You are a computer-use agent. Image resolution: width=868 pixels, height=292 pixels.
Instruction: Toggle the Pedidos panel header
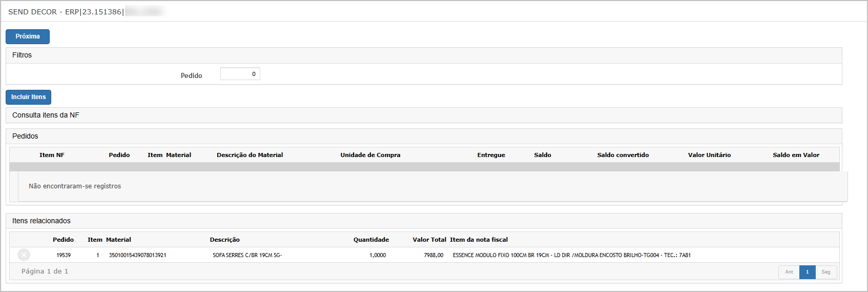click(x=424, y=136)
